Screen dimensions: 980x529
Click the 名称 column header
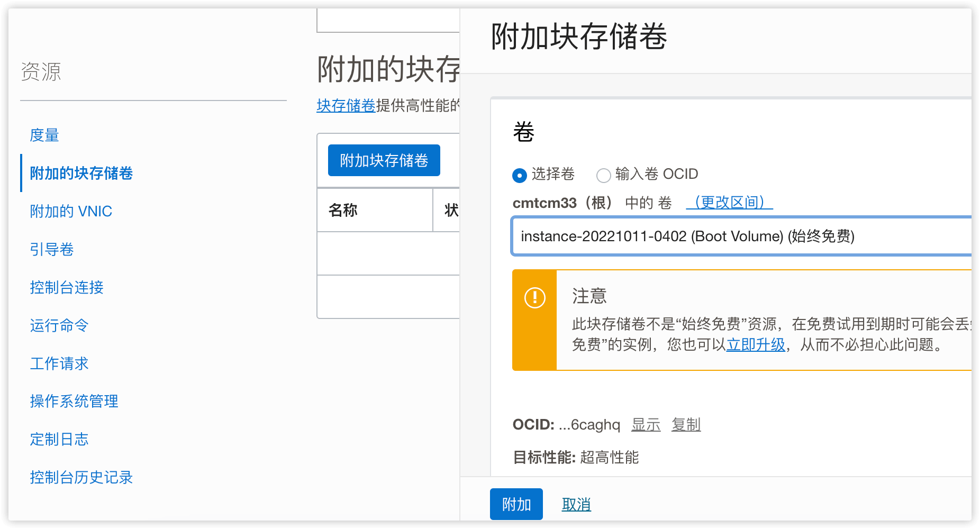(x=342, y=210)
